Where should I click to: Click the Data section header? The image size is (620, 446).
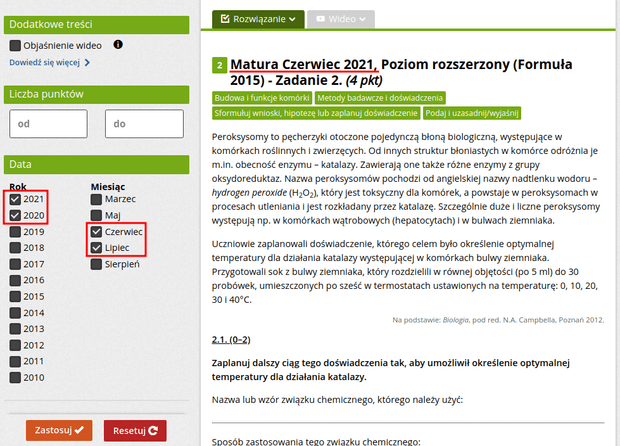(96, 164)
